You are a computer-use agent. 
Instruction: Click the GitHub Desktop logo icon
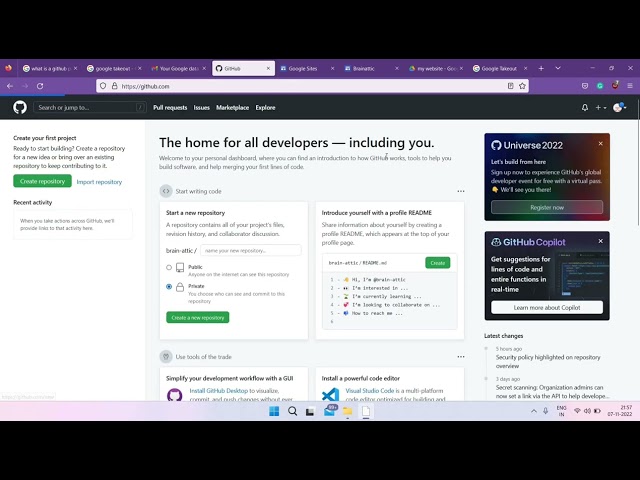click(x=174, y=395)
